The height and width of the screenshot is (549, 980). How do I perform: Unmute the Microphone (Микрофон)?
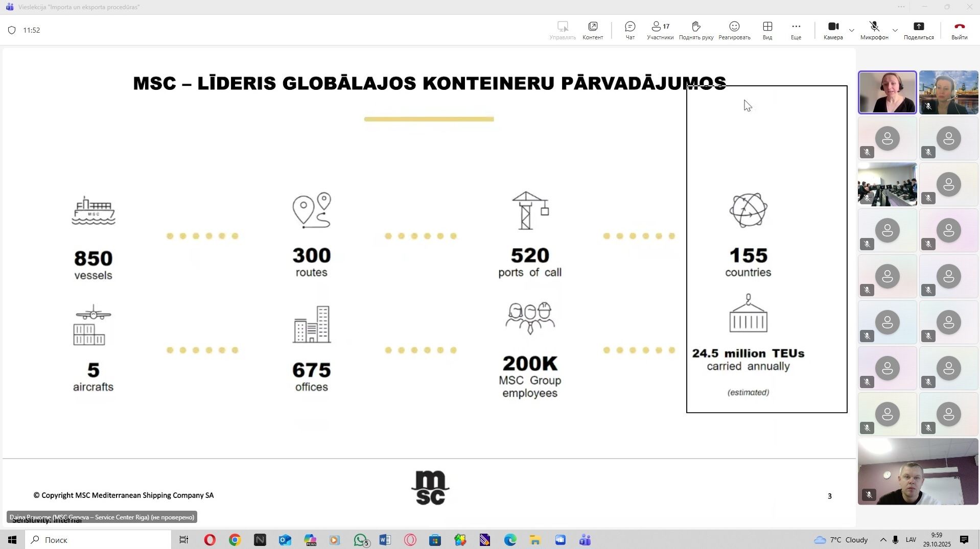point(874,30)
